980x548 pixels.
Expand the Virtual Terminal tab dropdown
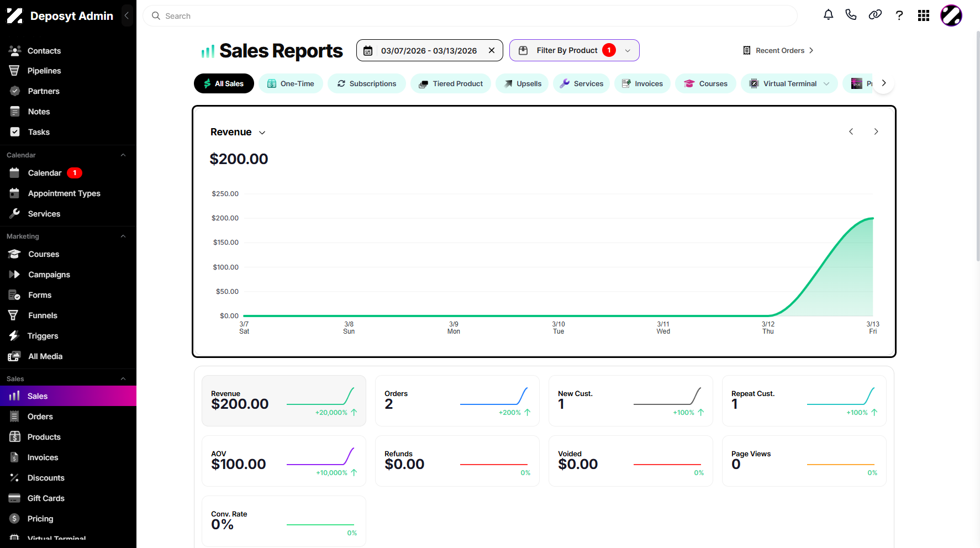click(826, 84)
